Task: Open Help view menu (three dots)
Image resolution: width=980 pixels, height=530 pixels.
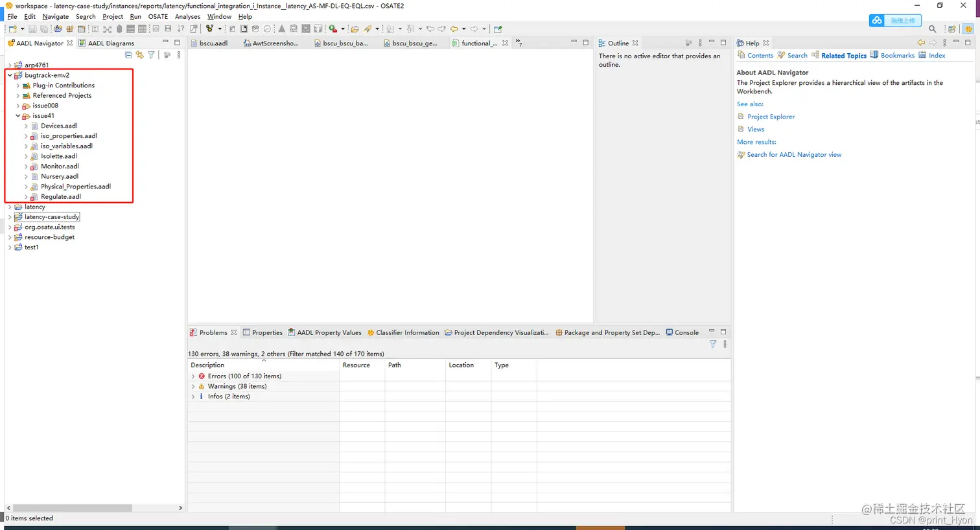Action: (944, 43)
